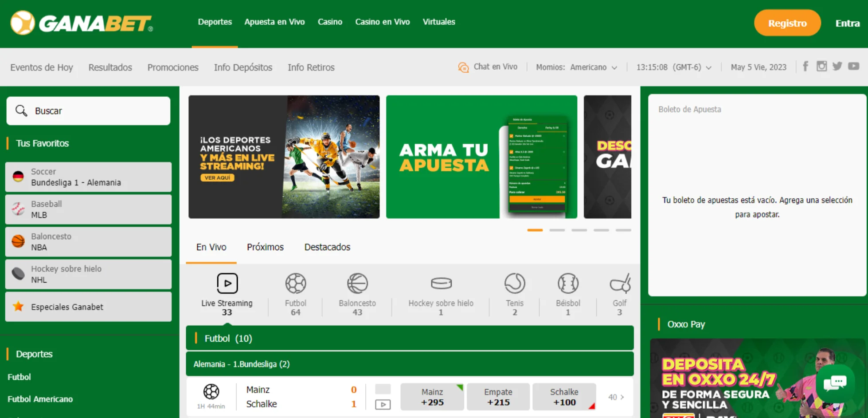The width and height of the screenshot is (868, 418).
Task: Select the Tenis ball icon
Action: [515, 283]
